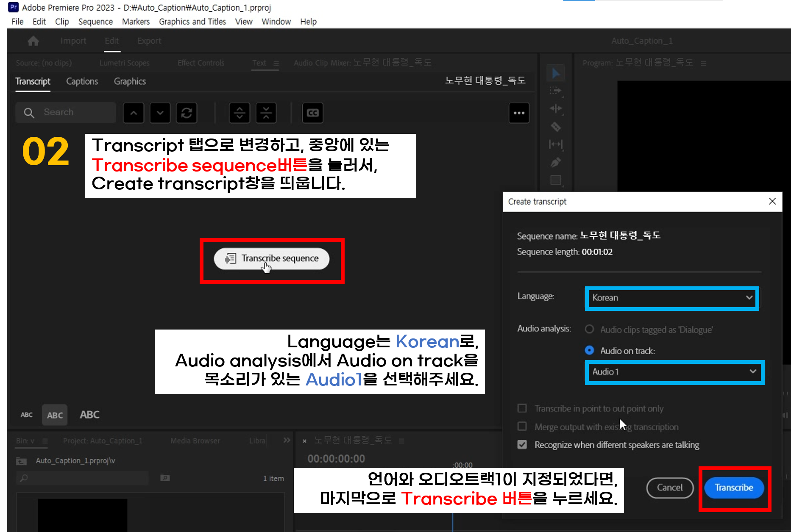
Task: Open the Media Browser tab
Action: coord(195,441)
